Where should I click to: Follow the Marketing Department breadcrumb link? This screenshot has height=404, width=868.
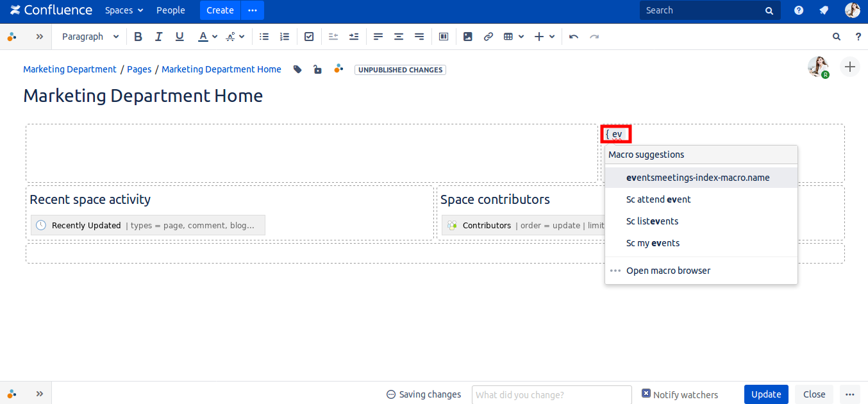click(70, 69)
